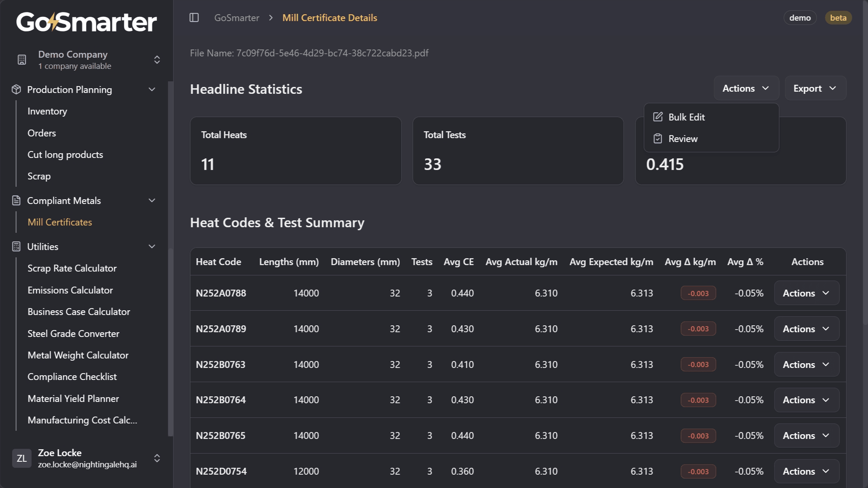Image resolution: width=868 pixels, height=488 pixels.
Task: Click Mill Certificate Details breadcrumb
Action: (330, 18)
